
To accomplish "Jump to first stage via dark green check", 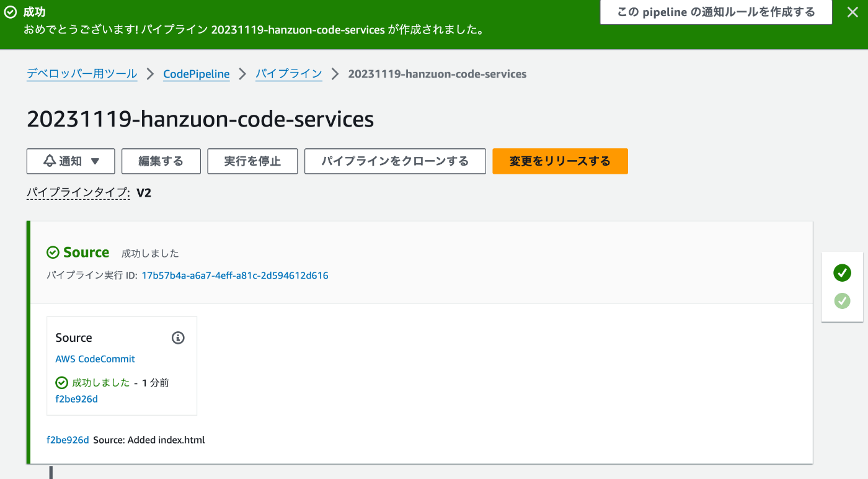I will click(842, 272).
